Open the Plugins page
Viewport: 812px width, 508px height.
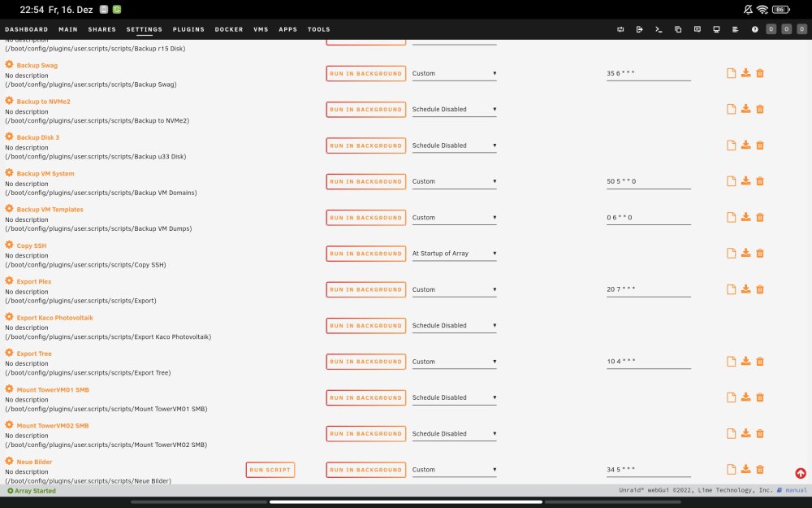[188, 29]
